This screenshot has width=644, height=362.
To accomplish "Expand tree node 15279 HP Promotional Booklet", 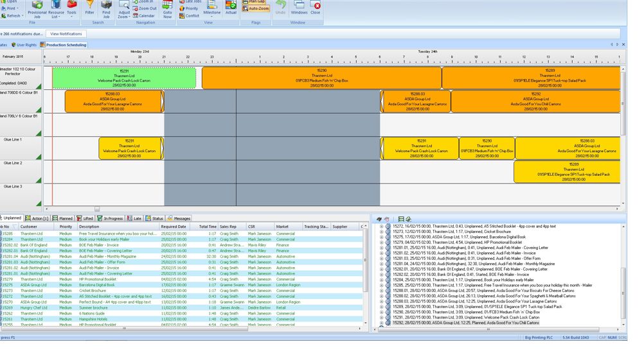I will [x=382, y=242].
